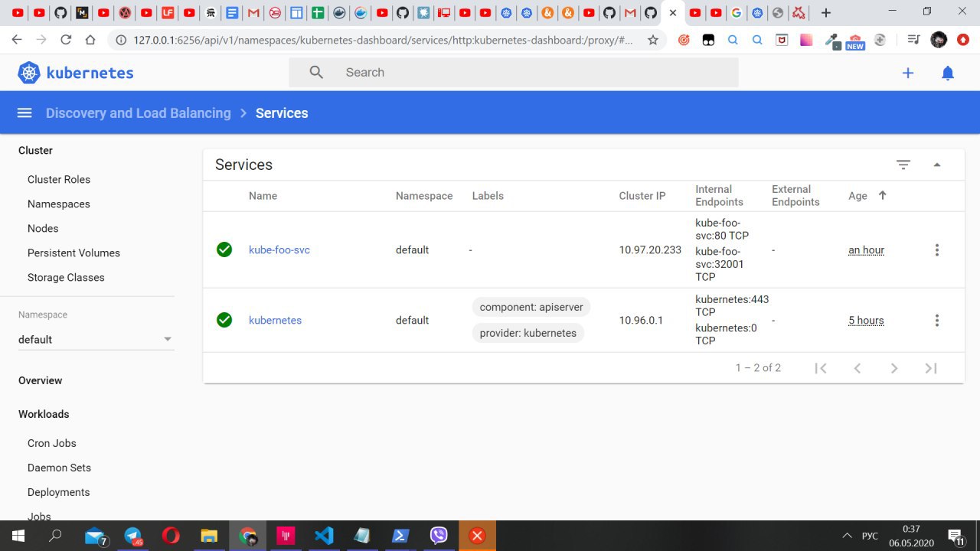Open Viber from the taskbar
The width and height of the screenshot is (980, 551).
(439, 536)
